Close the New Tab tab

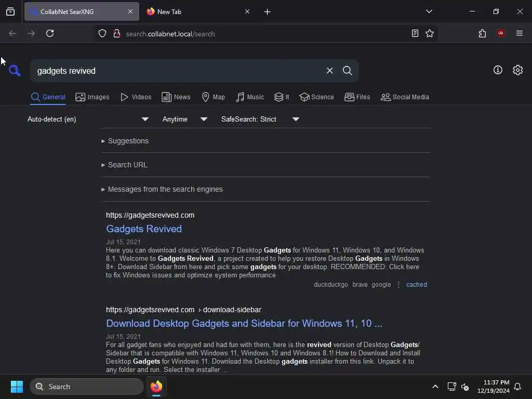coord(247,11)
